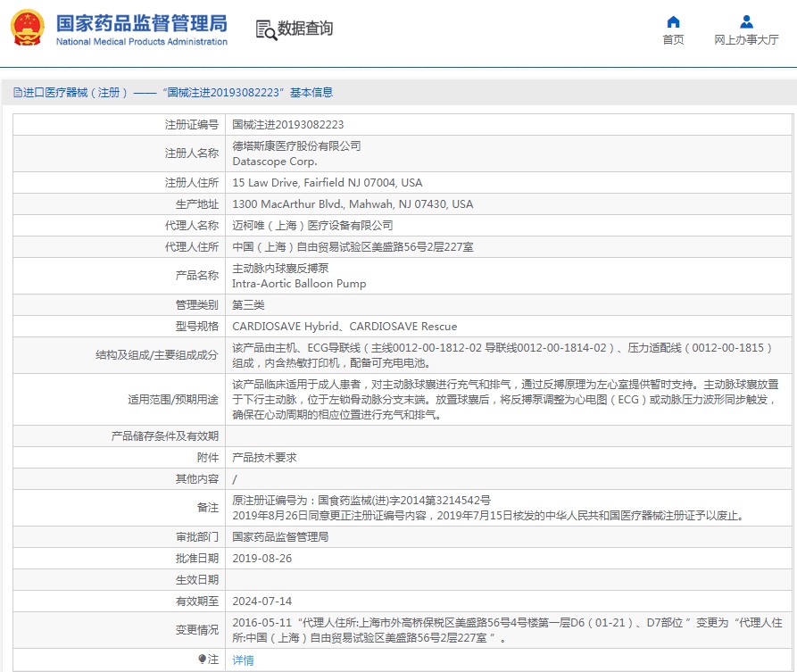Viewport: 797px width, 672px height.
Task: Select the 审批部门 row label
Action: pyautogui.click(x=197, y=536)
